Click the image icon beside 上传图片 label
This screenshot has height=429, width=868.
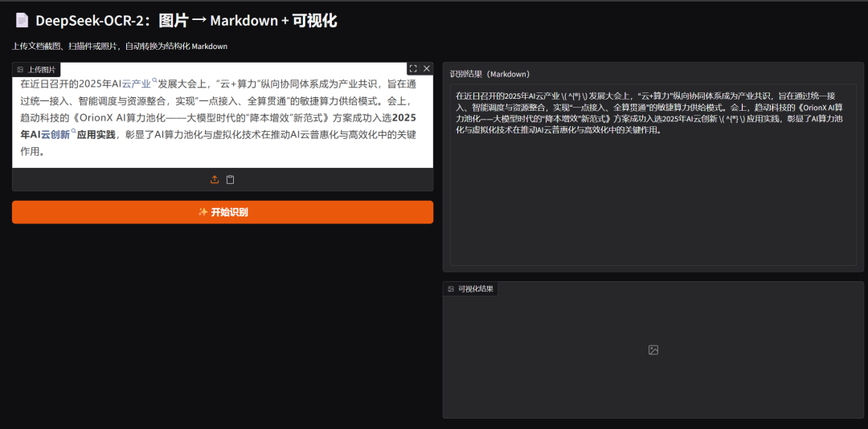point(20,69)
